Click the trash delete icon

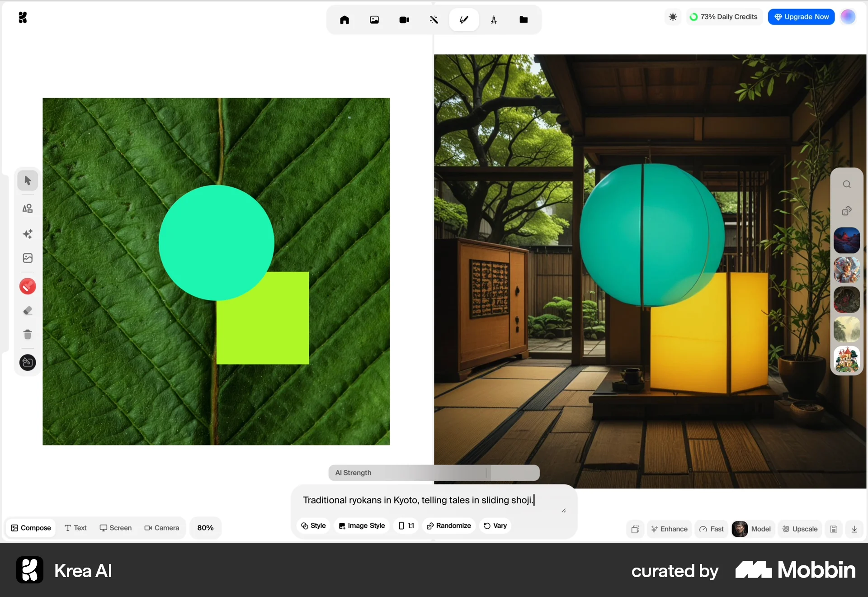28,335
